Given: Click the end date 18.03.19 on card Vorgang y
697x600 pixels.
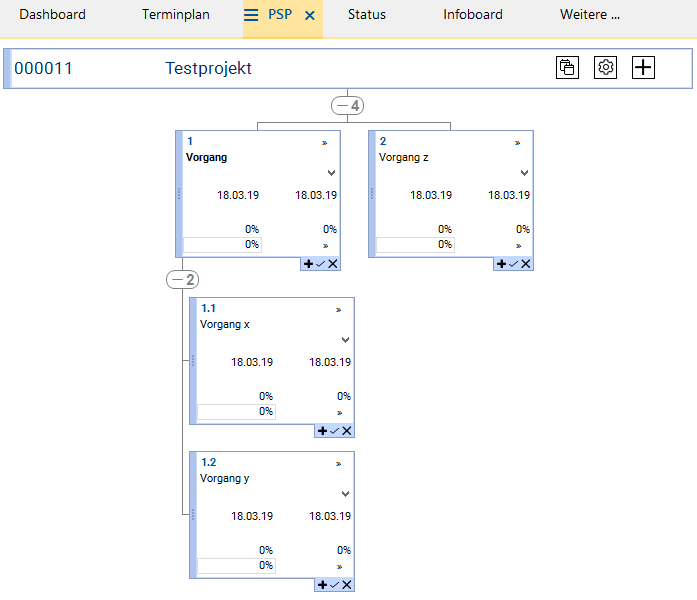Looking at the screenshot, I should 330,516.
